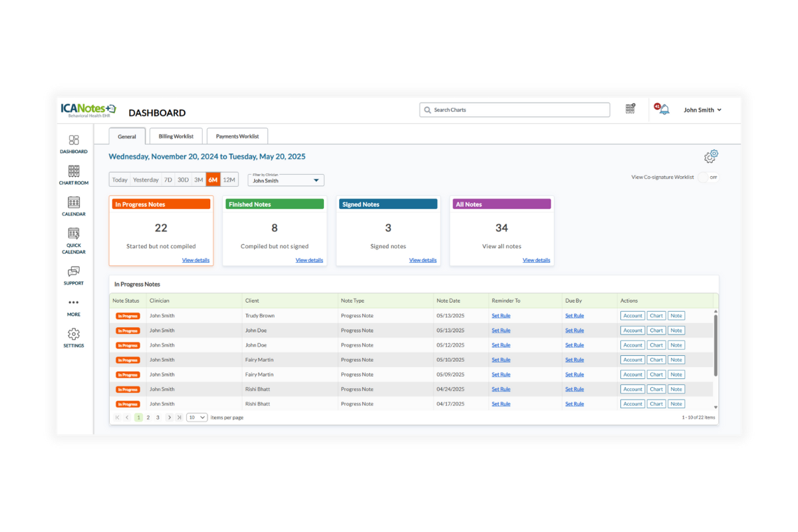Switch to the General tab

tap(127, 136)
